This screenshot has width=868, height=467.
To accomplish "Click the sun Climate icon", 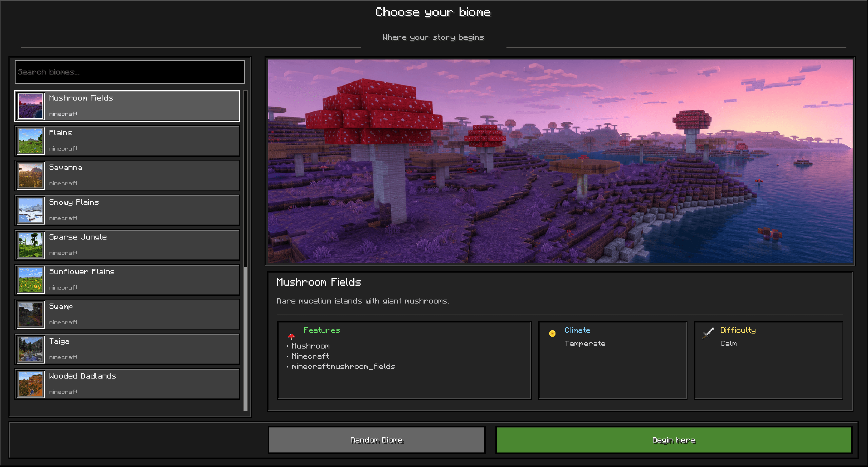I will (552, 333).
